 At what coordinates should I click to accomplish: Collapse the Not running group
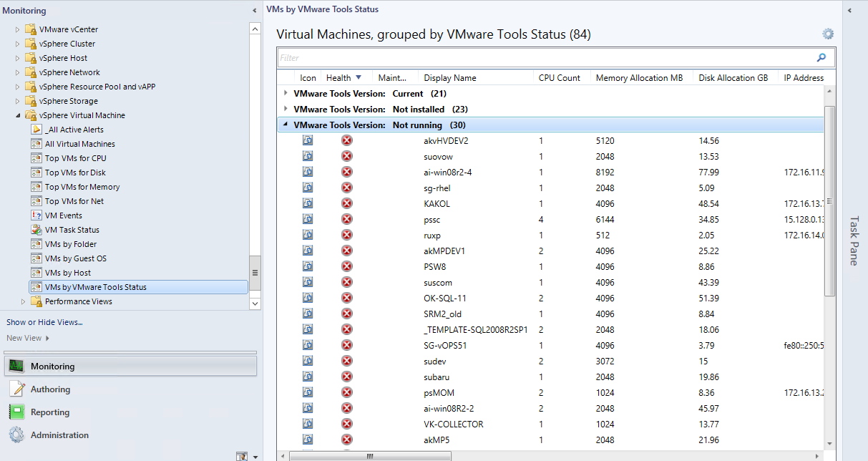point(286,125)
